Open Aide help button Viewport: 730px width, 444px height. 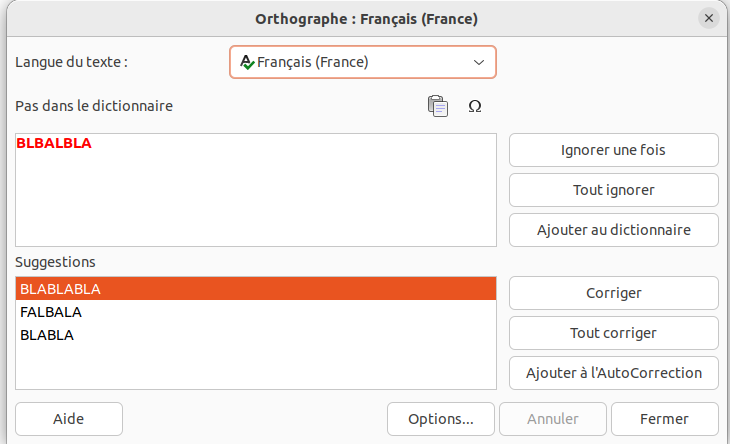tap(69, 419)
